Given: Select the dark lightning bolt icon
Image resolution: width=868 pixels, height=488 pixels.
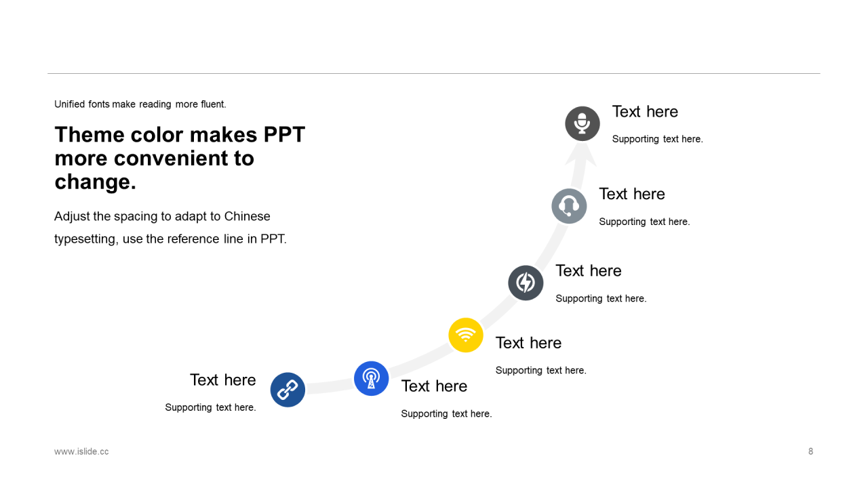Looking at the screenshot, I should (x=526, y=283).
